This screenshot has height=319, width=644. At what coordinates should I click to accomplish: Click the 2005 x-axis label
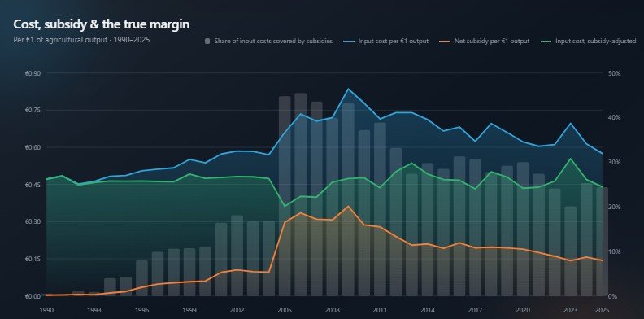point(285,310)
